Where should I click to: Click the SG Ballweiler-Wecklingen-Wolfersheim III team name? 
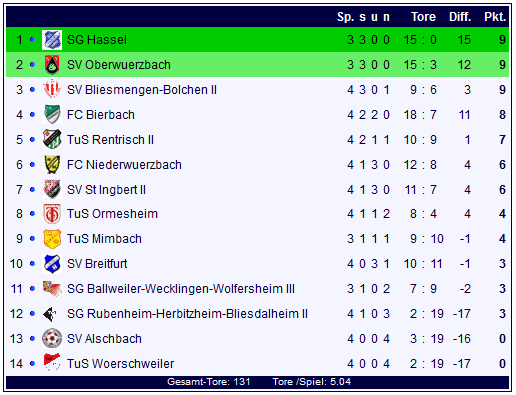tap(181, 289)
